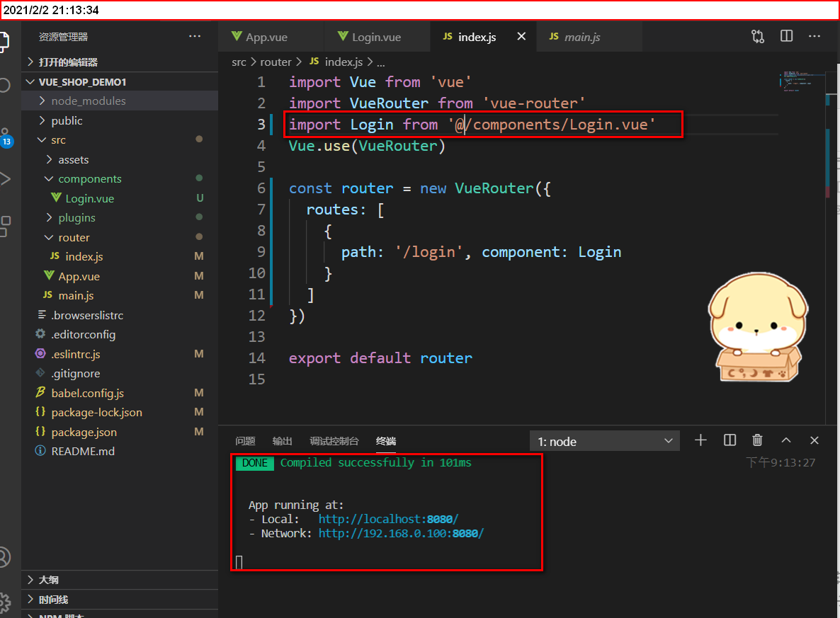This screenshot has height=618, width=840.
Task: Maximize the panel with the chevron icon
Action: [x=786, y=440]
